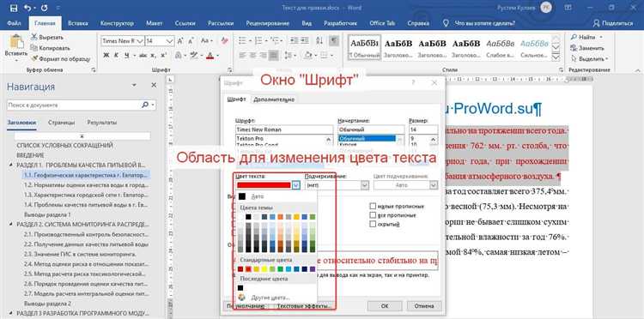Show or hide paragraph marks (¶)
Screen dimensions: 644x319
[x=334, y=41]
